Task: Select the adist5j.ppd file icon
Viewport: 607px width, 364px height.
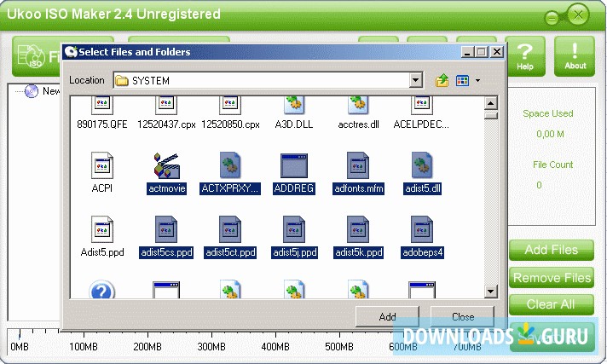Action: tap(294, 229)
